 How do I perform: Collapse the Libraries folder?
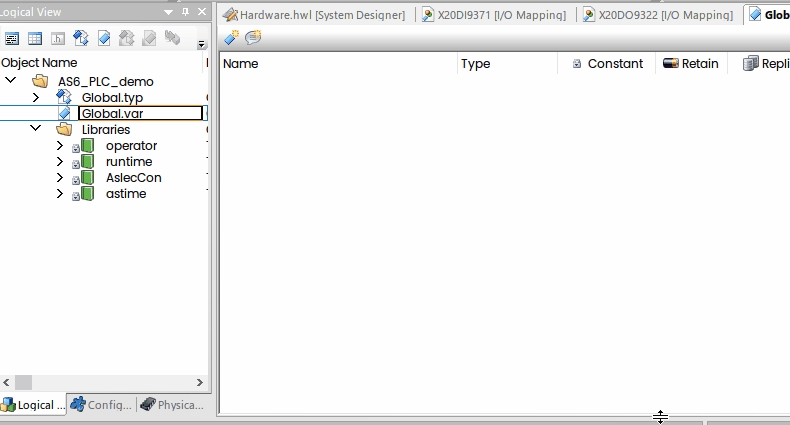click(35, 128)
